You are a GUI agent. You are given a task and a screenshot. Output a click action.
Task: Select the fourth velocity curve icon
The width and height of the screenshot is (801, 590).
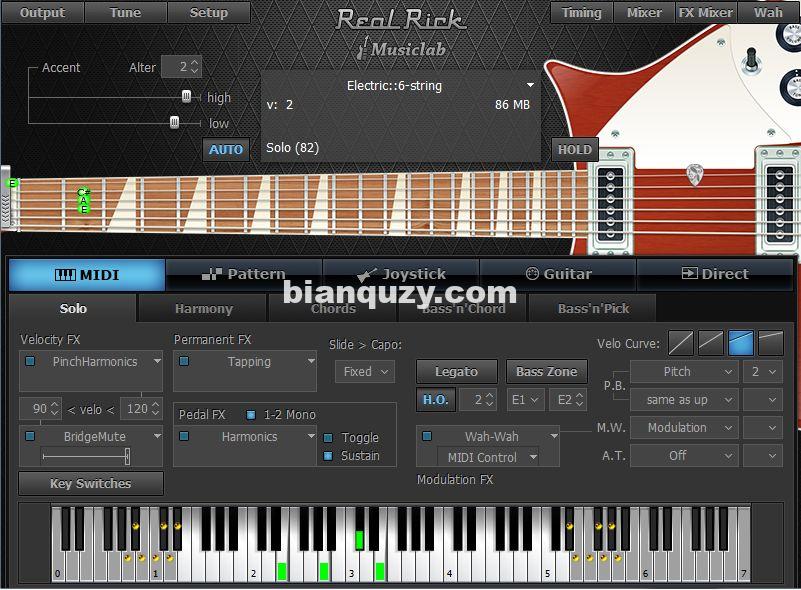coord(771,342)
